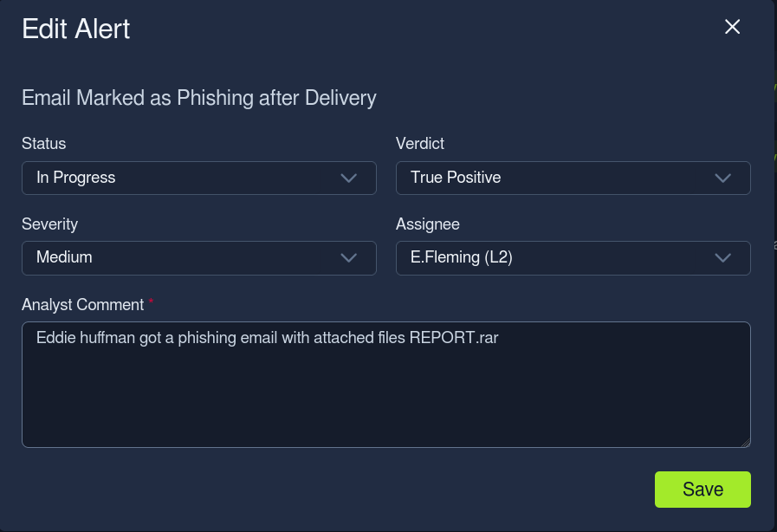Save the alert changes

703,490
